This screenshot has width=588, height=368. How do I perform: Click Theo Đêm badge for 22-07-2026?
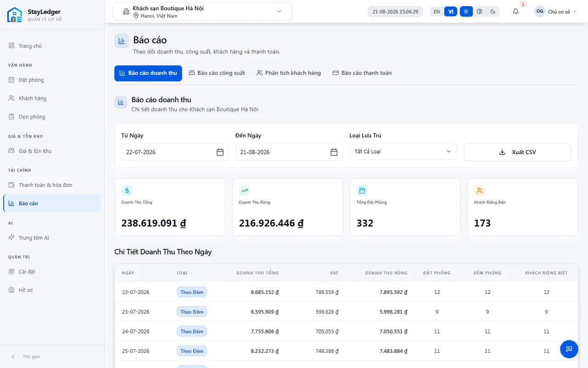click(192, 292)
